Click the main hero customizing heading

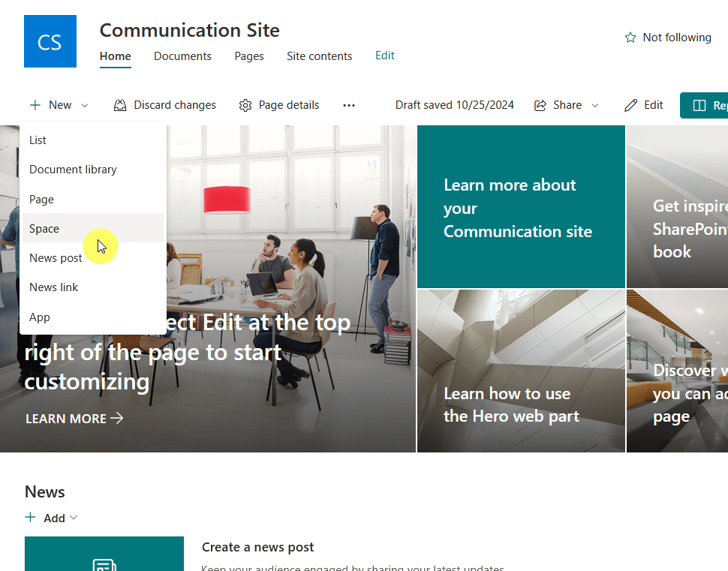coord(187,353)
